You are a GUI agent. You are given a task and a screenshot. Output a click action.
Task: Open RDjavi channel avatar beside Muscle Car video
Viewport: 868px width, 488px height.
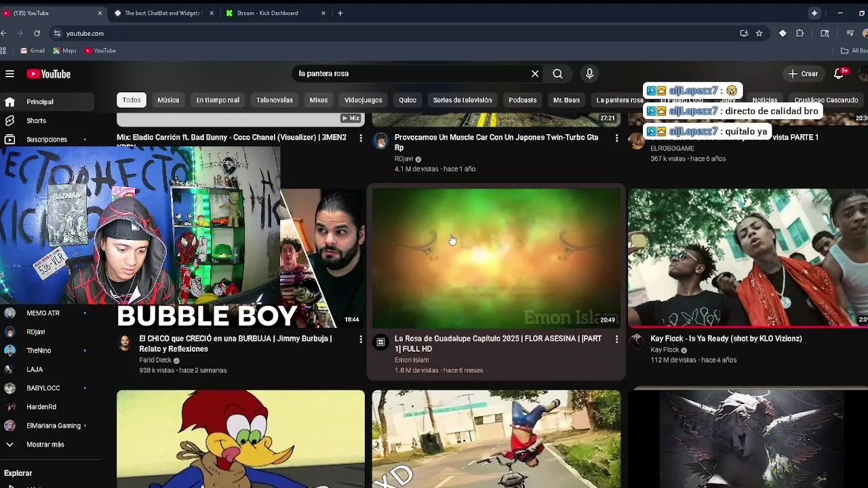[380, 141]
